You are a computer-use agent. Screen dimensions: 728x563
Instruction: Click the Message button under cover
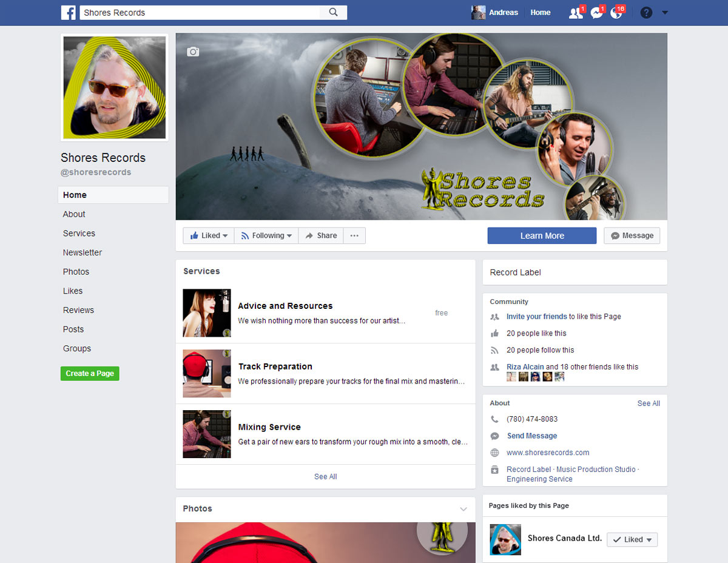point(632,236)
